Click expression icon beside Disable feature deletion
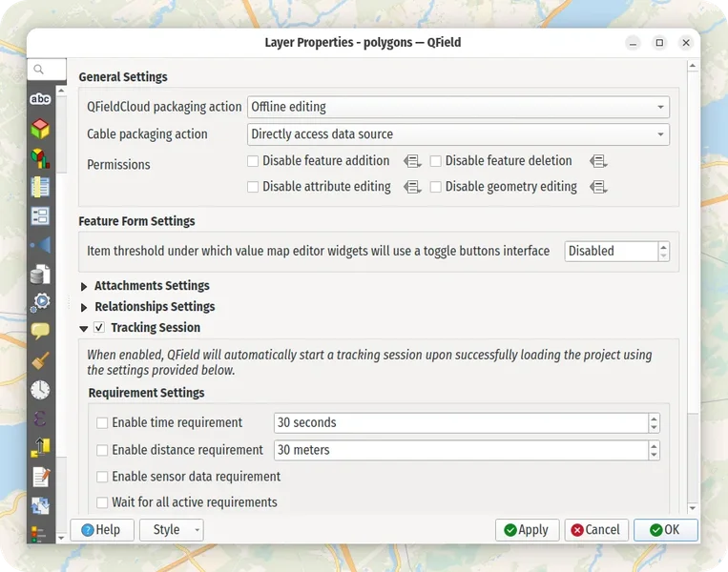Screen dimensions: 728x572 pos(598,161)
